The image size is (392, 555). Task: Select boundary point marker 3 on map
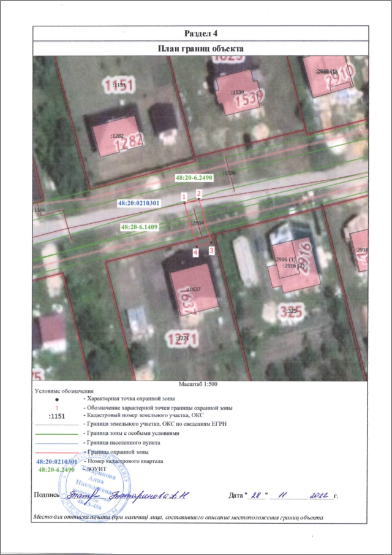point(211,250)
